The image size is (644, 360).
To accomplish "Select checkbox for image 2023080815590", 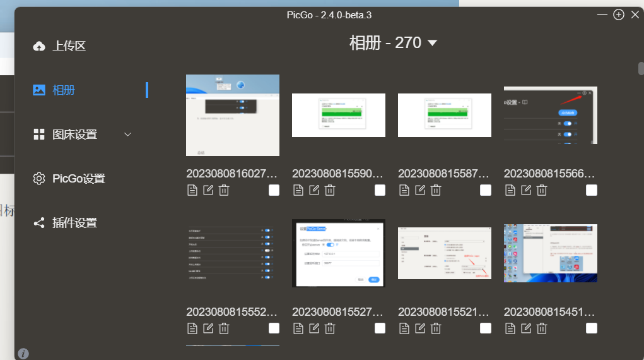I will tap(380, 190).
